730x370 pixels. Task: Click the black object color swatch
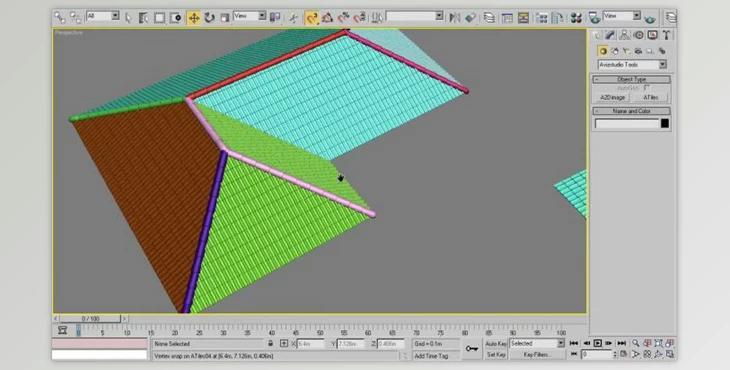click(x=665, y=123)
